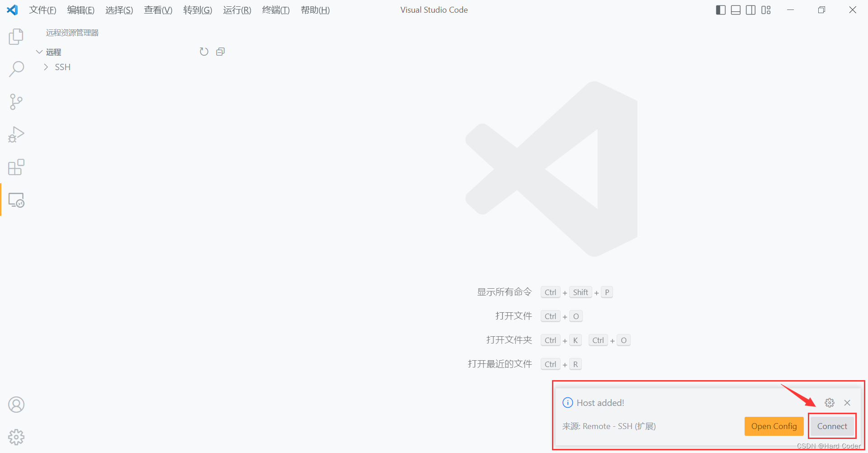Open the 帮助(H) menu

pos(315,10)
